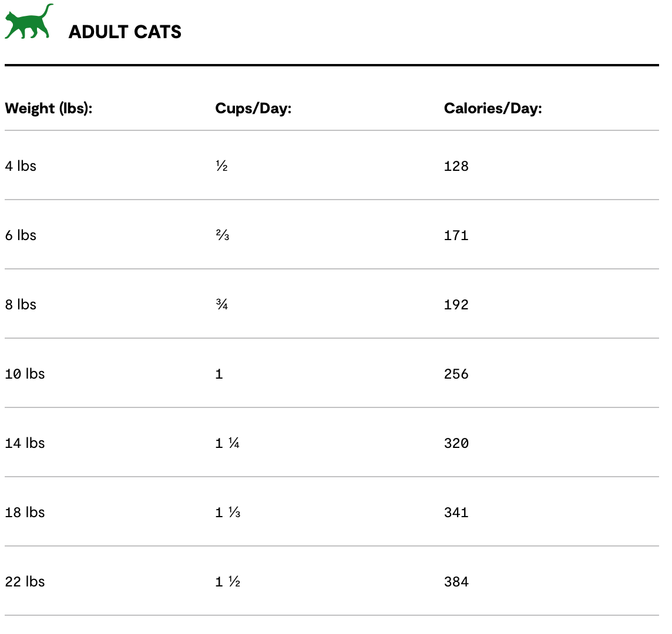Click the 384 calories value
Screen dimensions: 672x634
click(456, 582)
